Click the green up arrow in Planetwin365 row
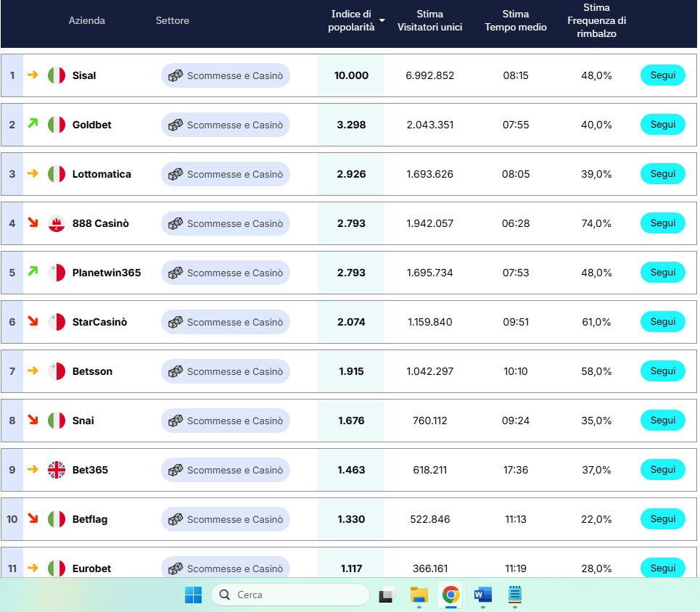This screenshot has height=612, width=700. point(33,270)
